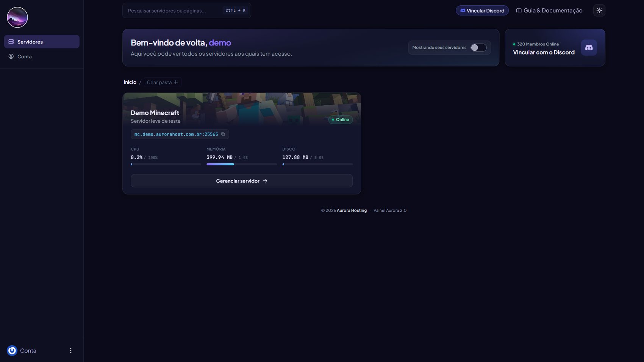
Task: Open account options three-dot menu
Action: [x=70, y=351]
